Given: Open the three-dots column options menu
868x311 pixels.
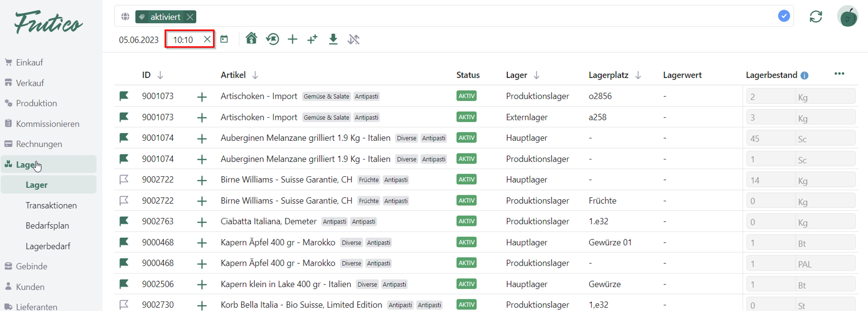Looking at the screenshot, I should 839,74.
